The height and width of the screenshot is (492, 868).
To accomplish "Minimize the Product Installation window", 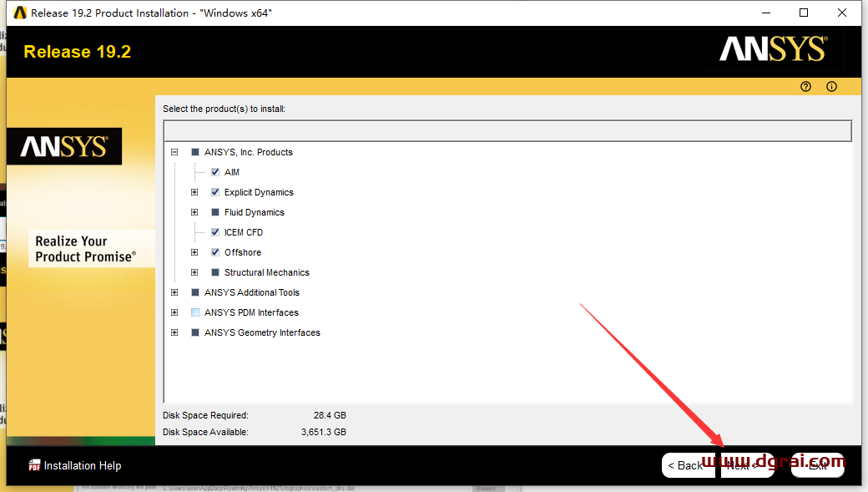I will 766,13.
